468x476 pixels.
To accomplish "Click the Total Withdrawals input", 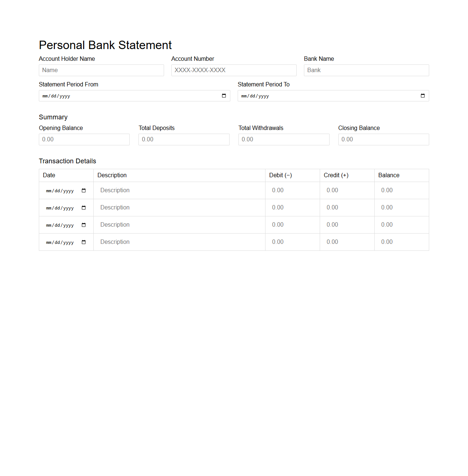I will tap(284, 139).
